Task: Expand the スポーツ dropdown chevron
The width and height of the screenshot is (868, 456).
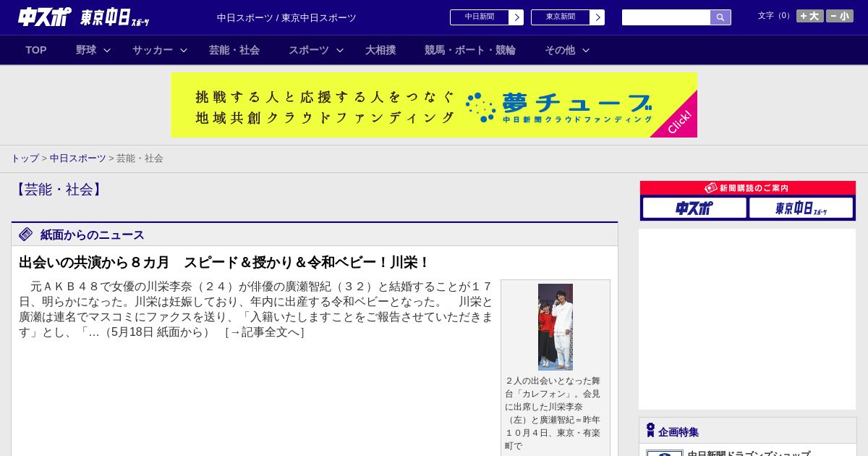Action: [x=340, y=50]
